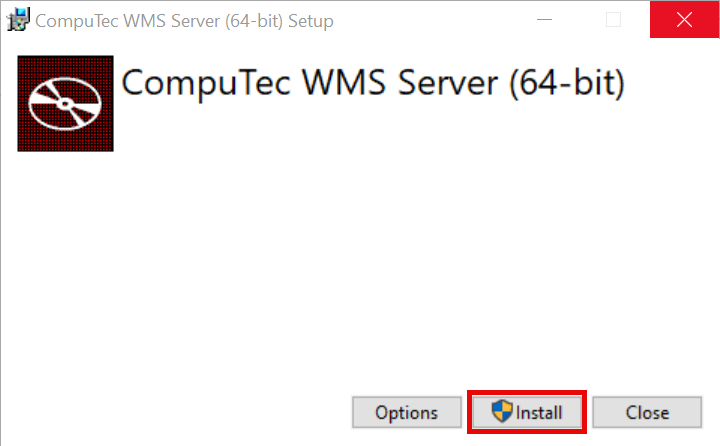The width and height of the screenshot is (720, 446).
Task: Click the minimize dash in the title bar
Action: [545, 20]
